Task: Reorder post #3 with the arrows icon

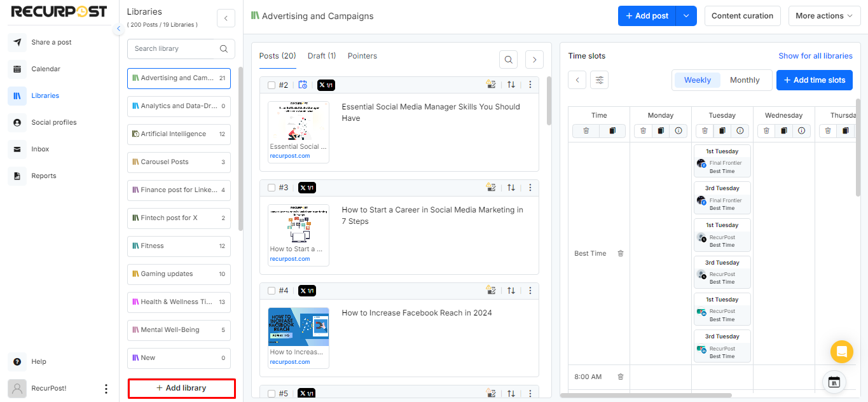Action: (x=511, y=188)
